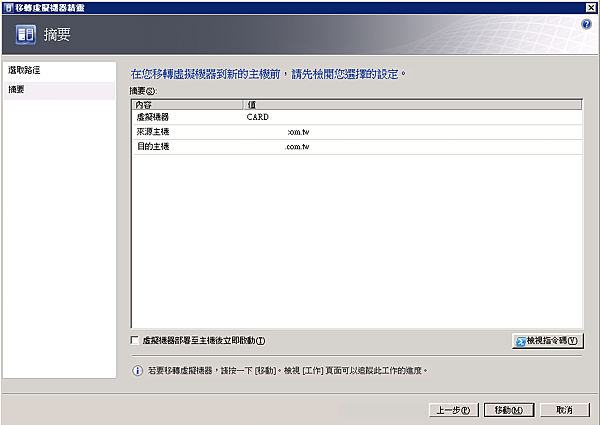Click the 移動 move button
This screenshot has height=425, width=600.
[509, 410]
